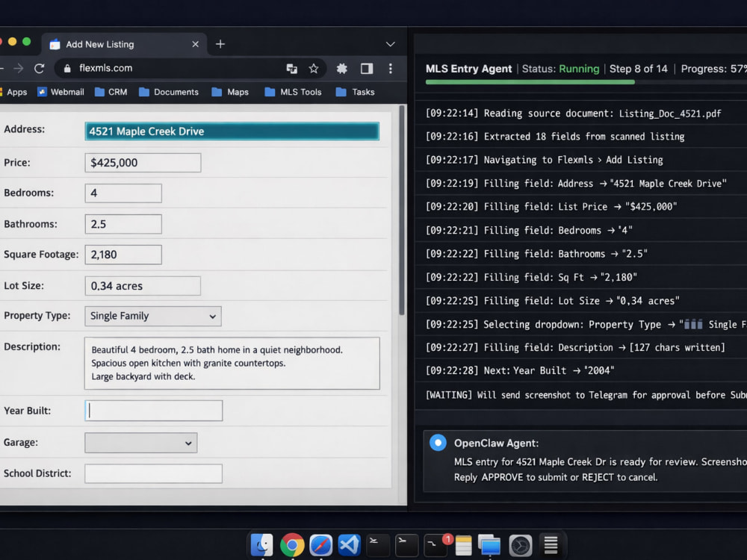Click the 'Status: Running' text in agent header
Screen dimensions: 747x560
pos(560,69)
